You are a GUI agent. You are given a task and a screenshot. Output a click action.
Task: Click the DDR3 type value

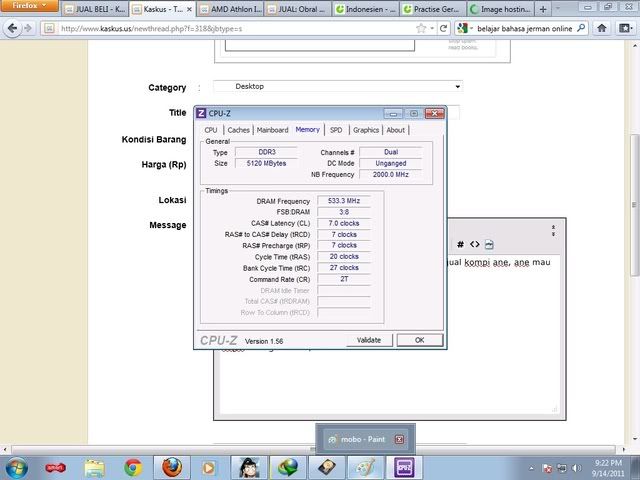[267, 152]
